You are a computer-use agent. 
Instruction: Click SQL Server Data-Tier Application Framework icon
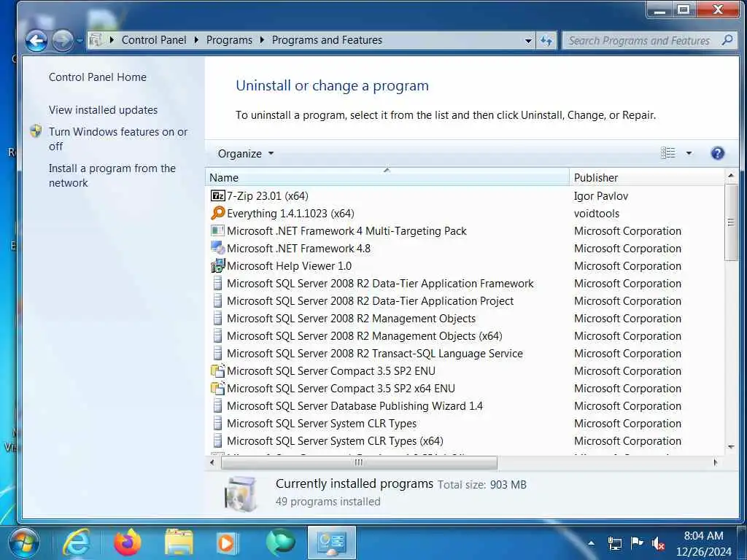point(217,284)
